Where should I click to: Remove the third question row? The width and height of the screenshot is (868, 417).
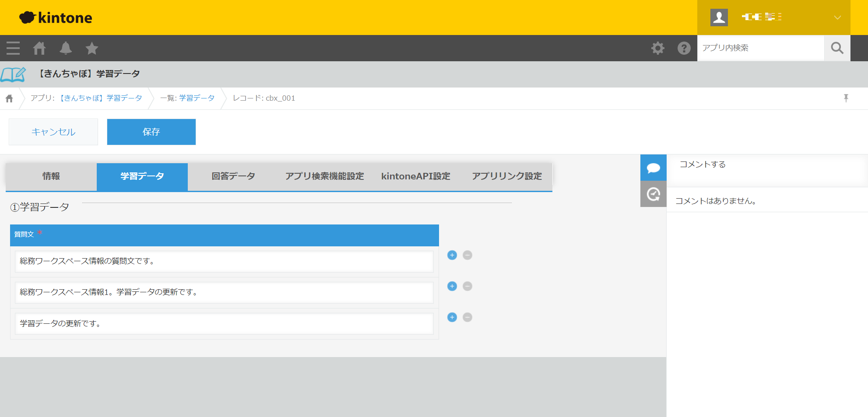(x=467, y=317)
